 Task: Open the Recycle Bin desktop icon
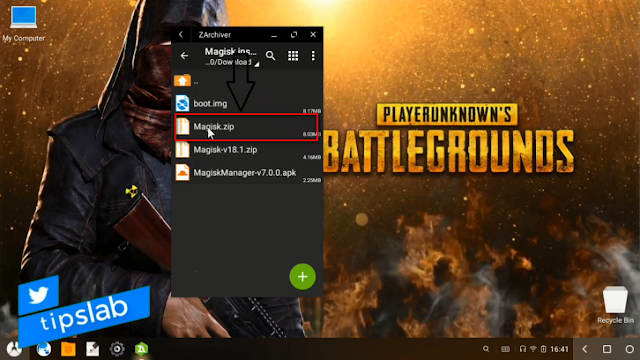(616, 305)
